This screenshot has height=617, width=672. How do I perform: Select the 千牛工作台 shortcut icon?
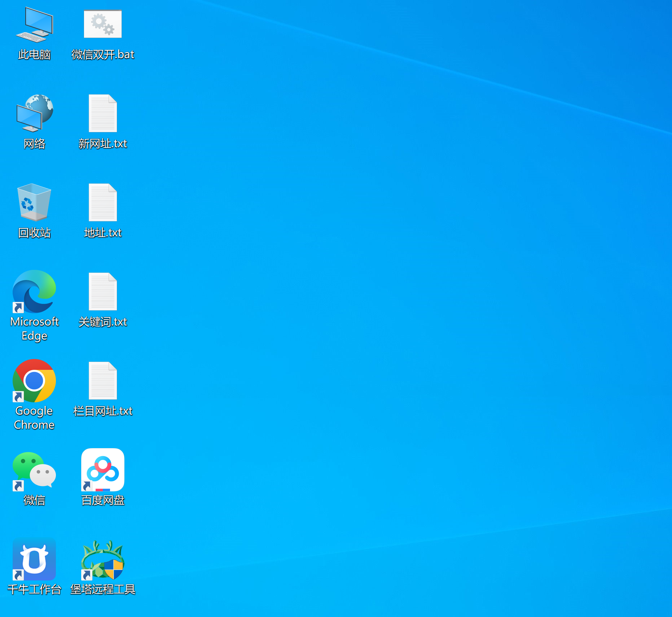pyautogui.click(x=34, y=559)
